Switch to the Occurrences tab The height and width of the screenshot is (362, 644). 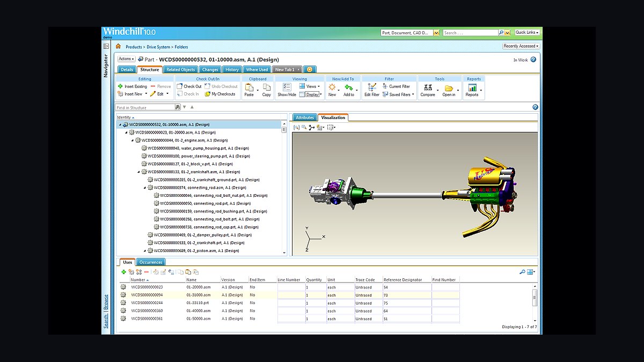[x=151, y=262]
